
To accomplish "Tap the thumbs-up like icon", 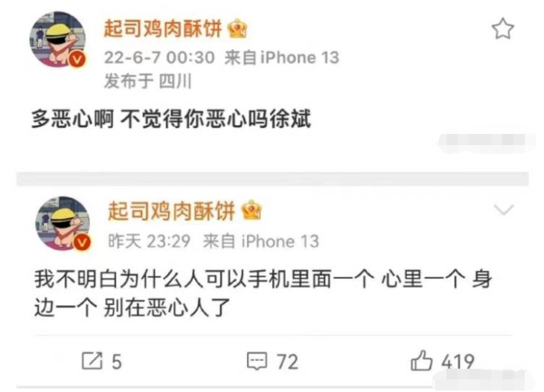I will coord(421,361).
